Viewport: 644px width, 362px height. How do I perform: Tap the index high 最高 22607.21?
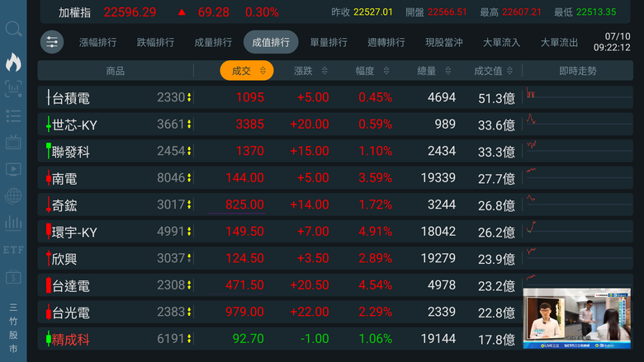510,12
